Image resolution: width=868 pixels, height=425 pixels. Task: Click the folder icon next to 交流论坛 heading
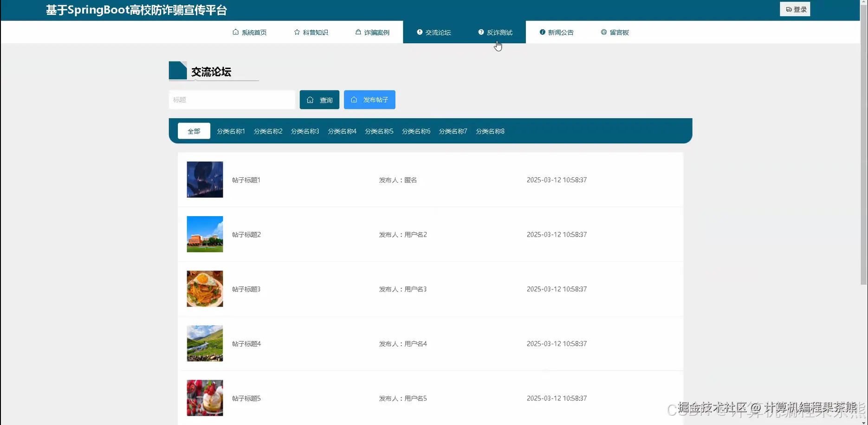[x=179, y=71]
